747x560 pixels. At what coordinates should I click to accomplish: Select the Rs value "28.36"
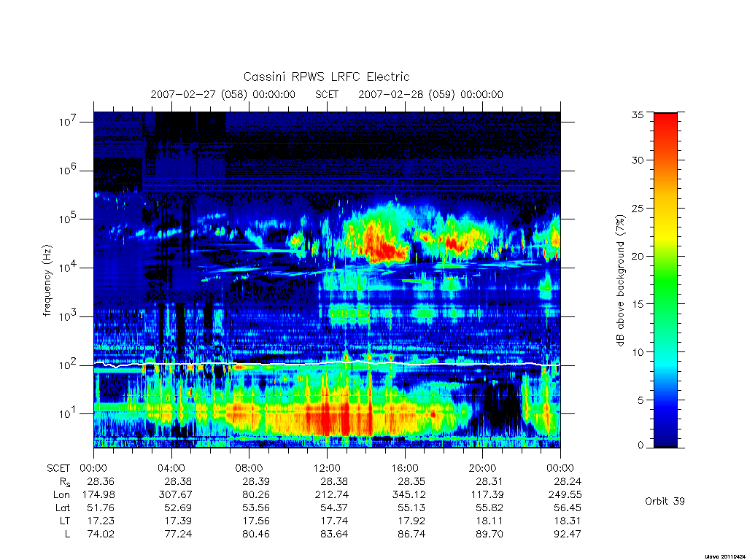pos(101,481)
